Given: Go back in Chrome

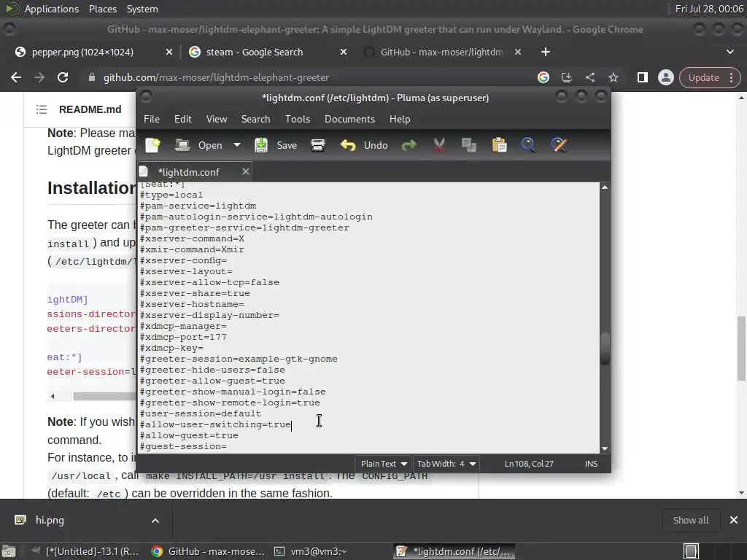Looking at the screenshot, I should pyautogui.click(x=16, y=77).
